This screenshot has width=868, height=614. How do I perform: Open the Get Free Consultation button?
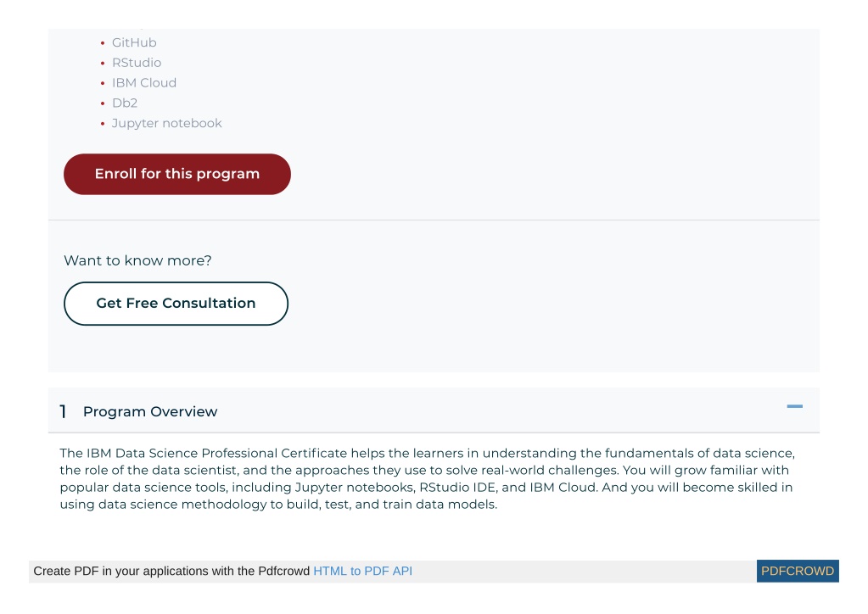coord(176,304)
